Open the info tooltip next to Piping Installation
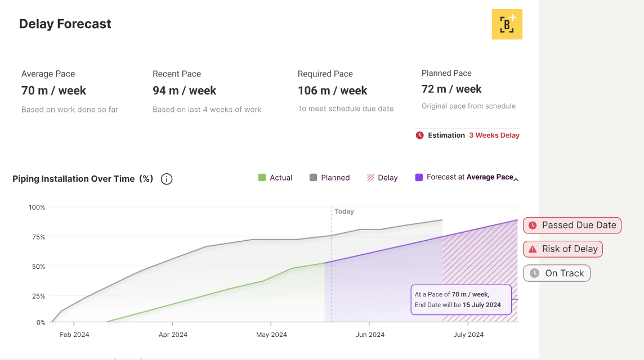Image resolution: width=644 pixels, height=360 pixels. pyautogui.click(x=166, y=178)
